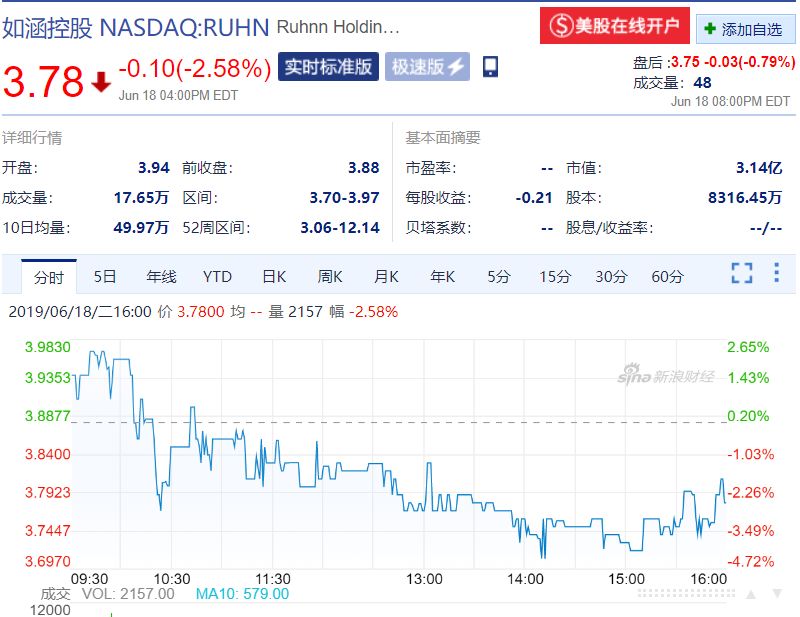The image size is (800, 617).
Task: Click the 股息/收益率 label
Action: pyautogui.click(x=609, y=227)
